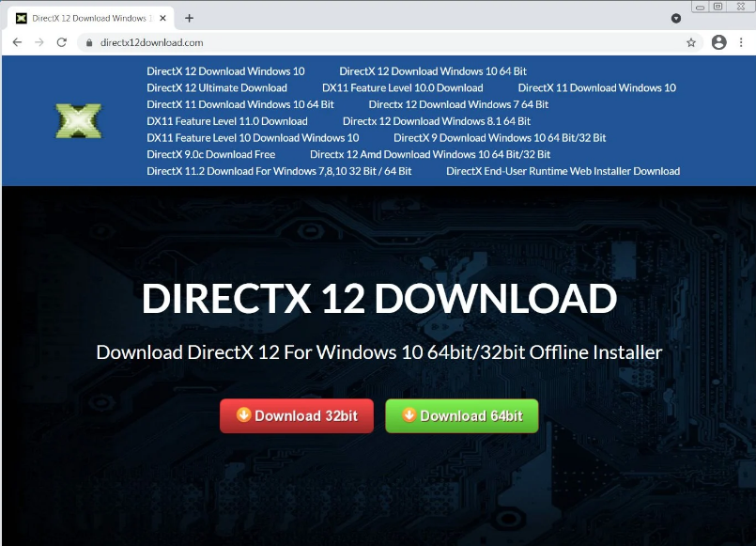The image size is (756, 546).
Task: Open DirectX End-User Runtime Web Installer Download link
Action: pos(563,171)
